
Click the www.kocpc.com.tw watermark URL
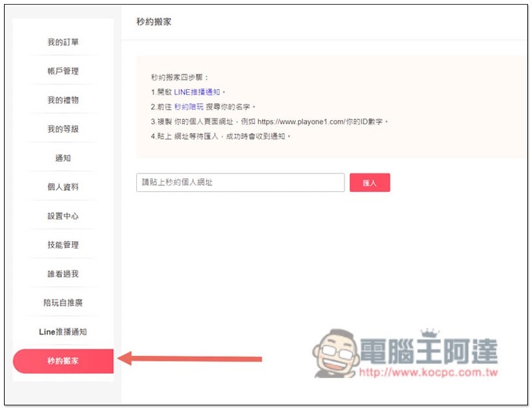click(428, 373)
